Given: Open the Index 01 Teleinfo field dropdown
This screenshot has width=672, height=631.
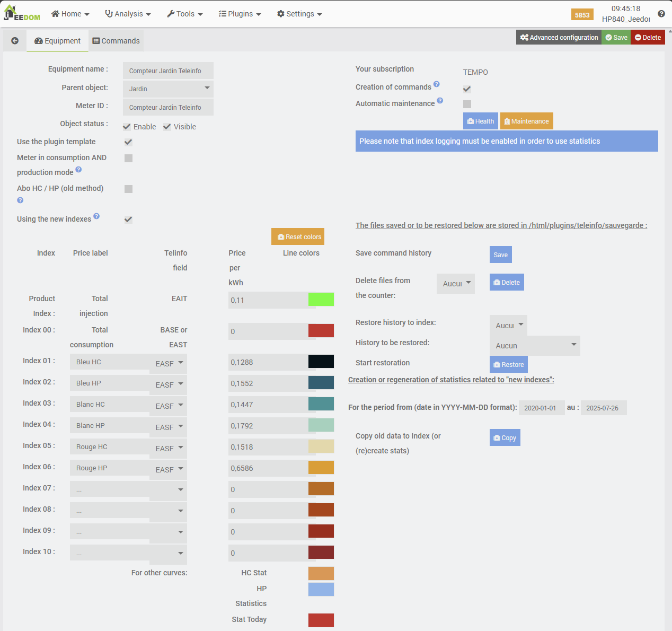Looking at the screenshot, I should (x=169, y=363).
